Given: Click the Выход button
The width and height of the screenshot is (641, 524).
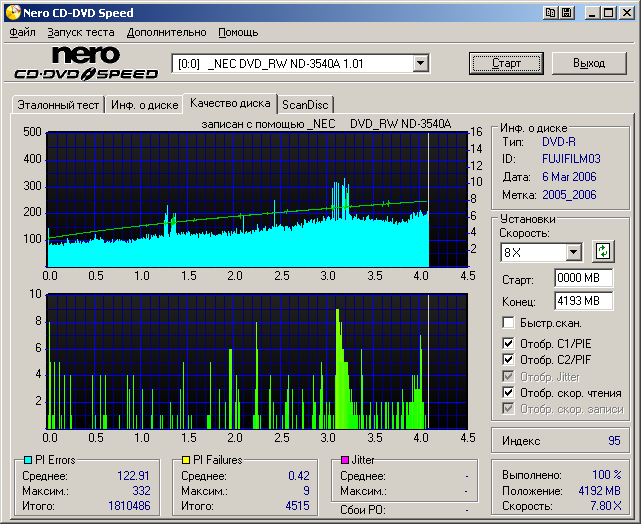Looking at the screenshot, I should coord(589,63).
